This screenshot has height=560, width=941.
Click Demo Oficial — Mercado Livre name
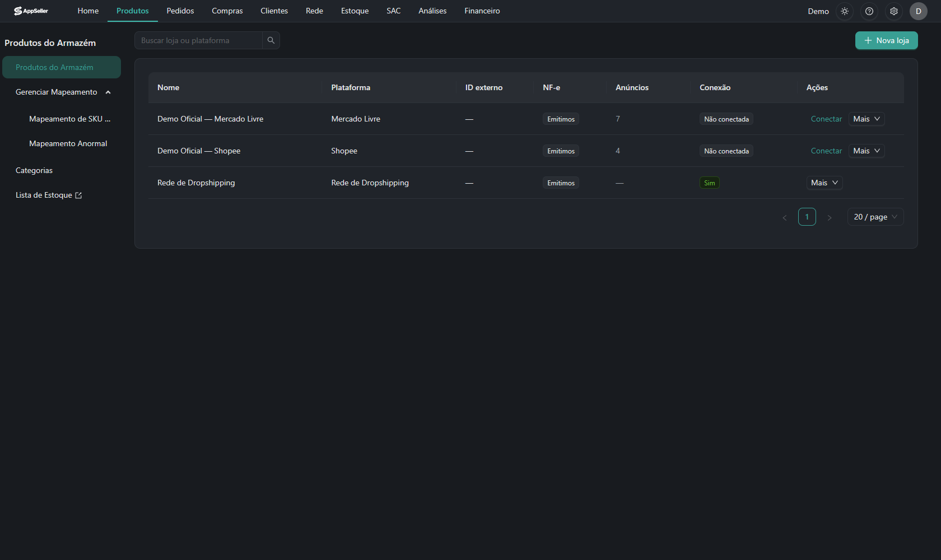point(210,119)
